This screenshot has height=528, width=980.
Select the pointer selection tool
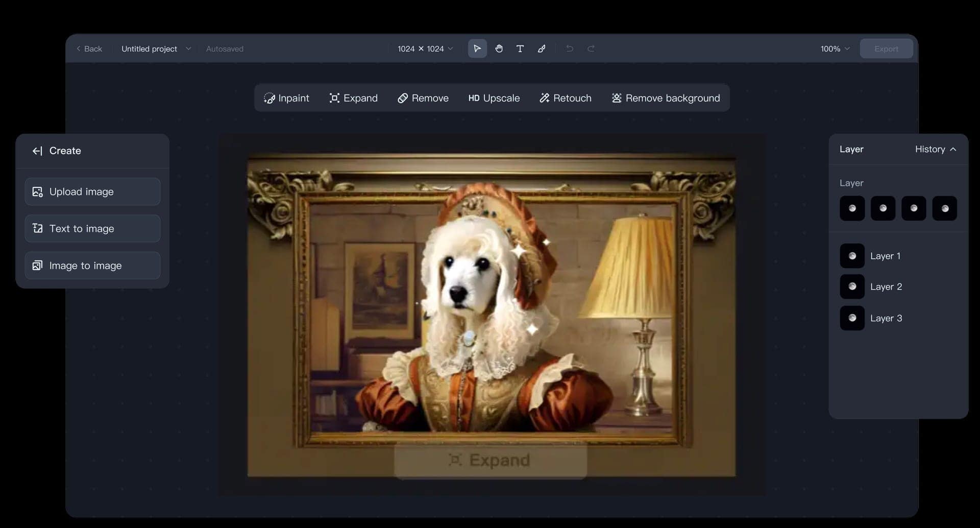pos(477,49)
